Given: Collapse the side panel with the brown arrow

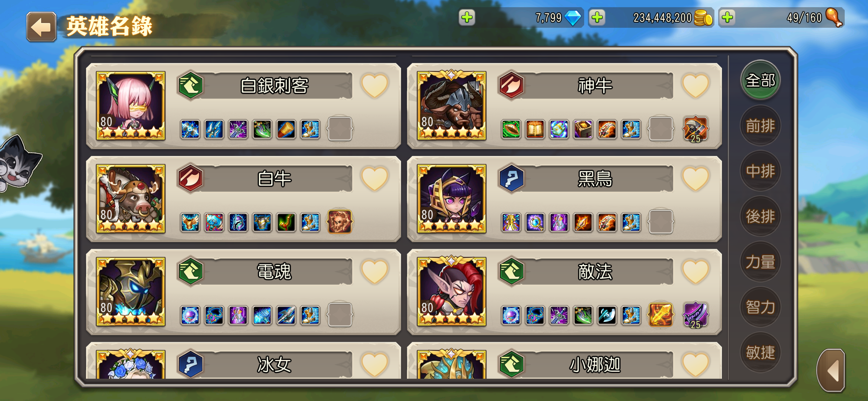Looking at the screenshot, I should (831, 370).
